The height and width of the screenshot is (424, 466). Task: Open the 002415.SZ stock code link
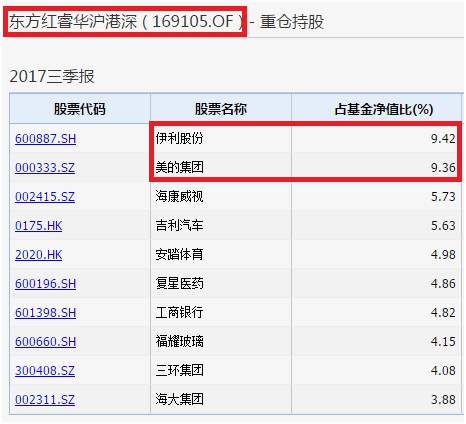45,196
